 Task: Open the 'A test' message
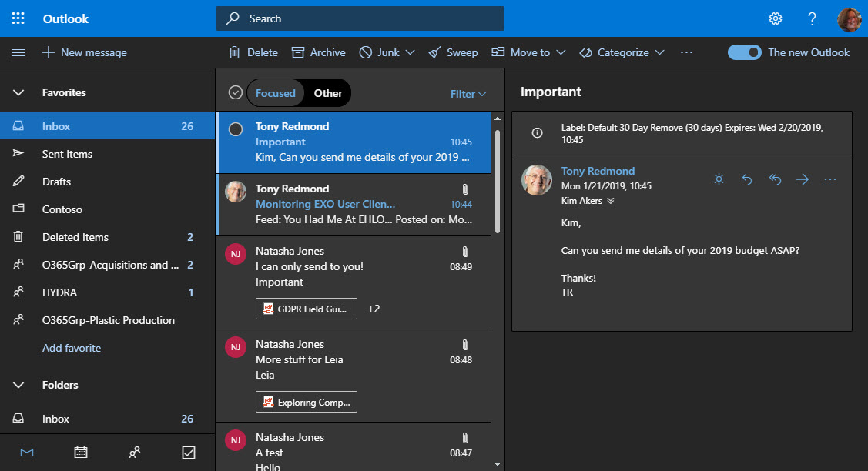(x=354, y=447)
